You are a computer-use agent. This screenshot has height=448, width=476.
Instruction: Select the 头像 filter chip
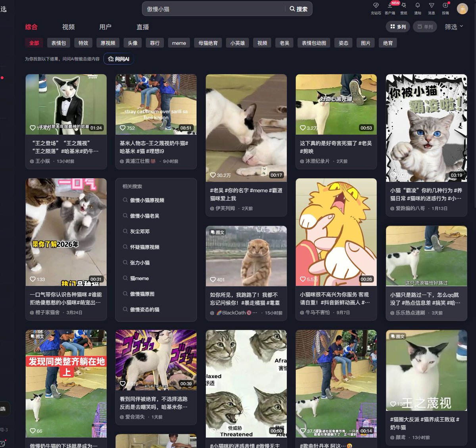(133, 43)
